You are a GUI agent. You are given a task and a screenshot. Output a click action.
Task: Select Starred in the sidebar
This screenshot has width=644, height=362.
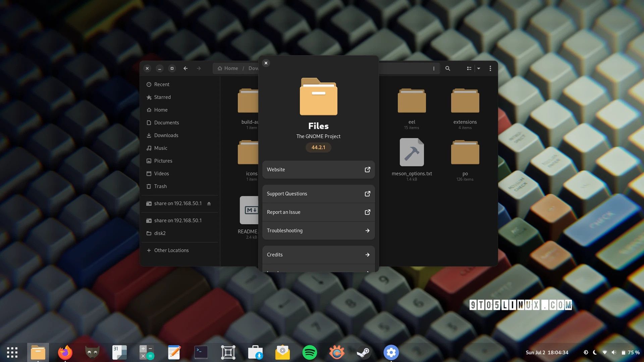(162, 97)
